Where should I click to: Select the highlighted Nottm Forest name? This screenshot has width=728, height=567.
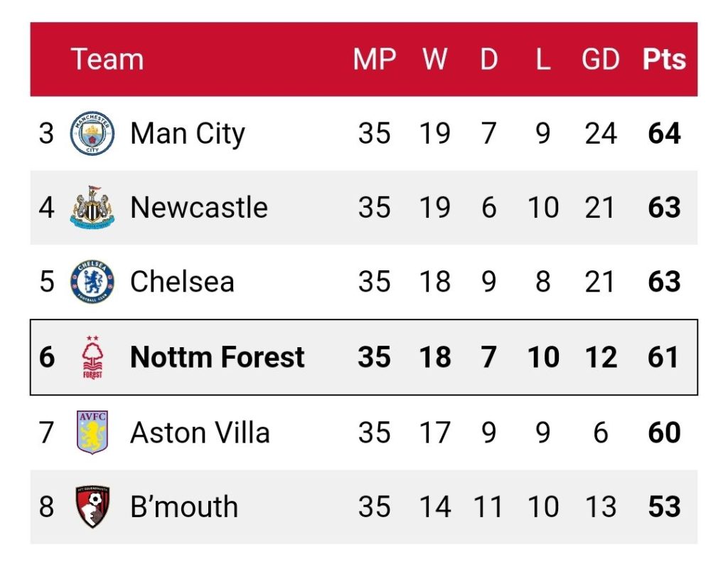pos(218,357)
